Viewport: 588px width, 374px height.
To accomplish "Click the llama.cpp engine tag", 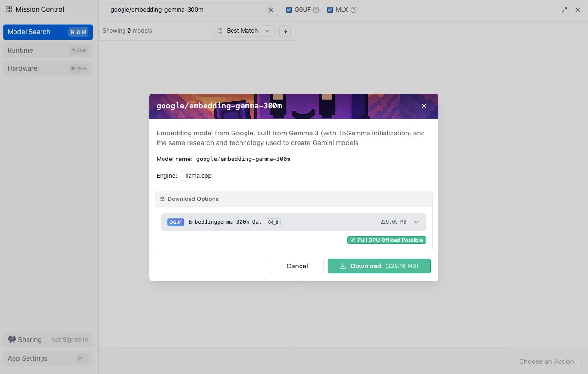I will pos(199,176).
